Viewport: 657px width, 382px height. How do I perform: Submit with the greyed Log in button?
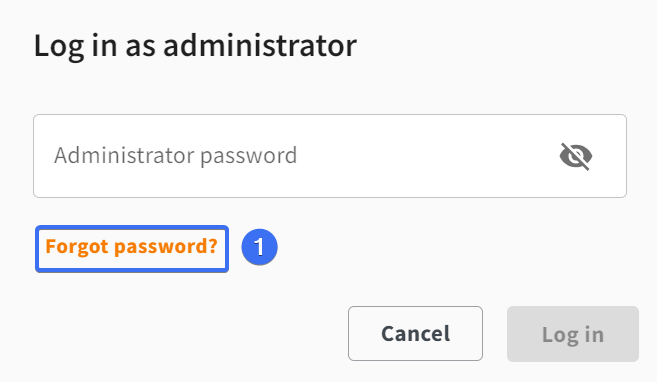click(573, 334)
